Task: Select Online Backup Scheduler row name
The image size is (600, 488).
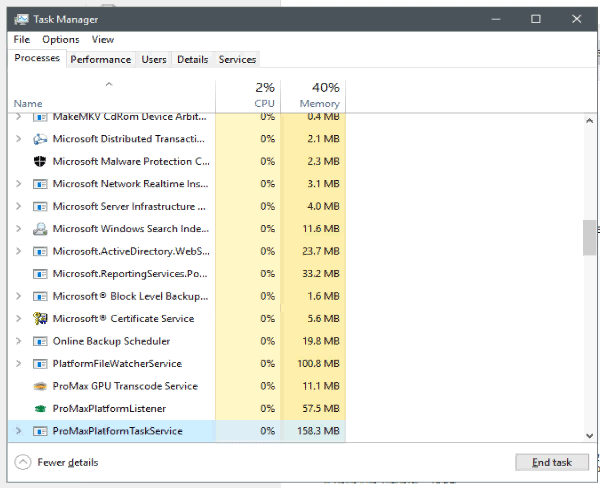Action: (x=111, y=341)
